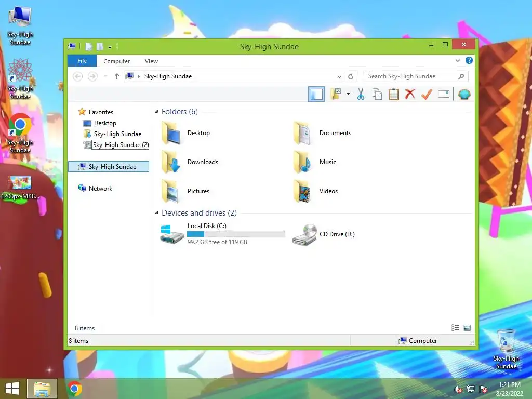
Task: Click the scissors Cut icon
Action: pyautogui.click(x=361, y=94)
